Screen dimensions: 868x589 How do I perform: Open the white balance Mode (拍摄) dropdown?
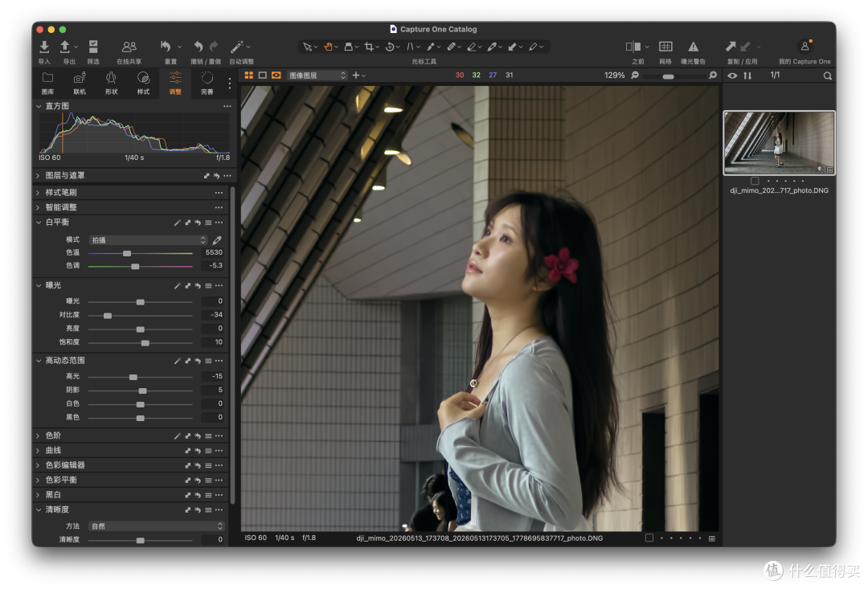pyautogui.click(x=148, y=240)
